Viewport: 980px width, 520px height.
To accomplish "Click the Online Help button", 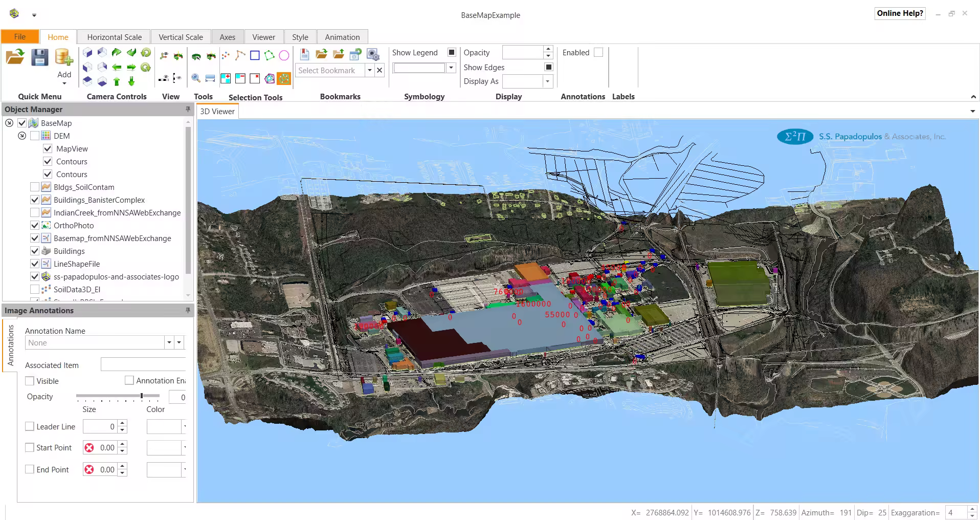I will (x=900, y=13).
